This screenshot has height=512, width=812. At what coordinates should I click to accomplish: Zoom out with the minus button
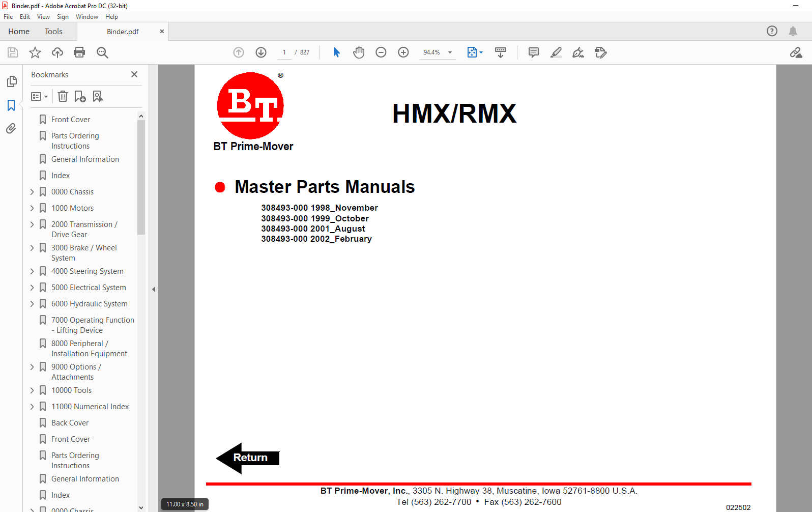[381, 52]
